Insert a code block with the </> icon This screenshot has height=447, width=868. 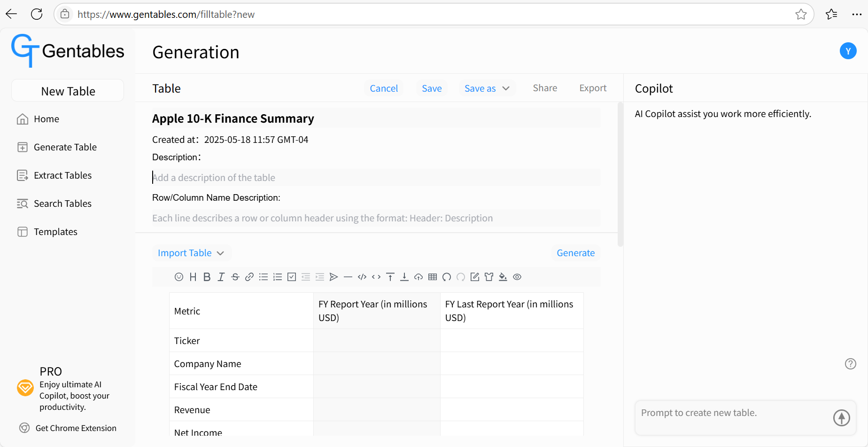(362, 277)
